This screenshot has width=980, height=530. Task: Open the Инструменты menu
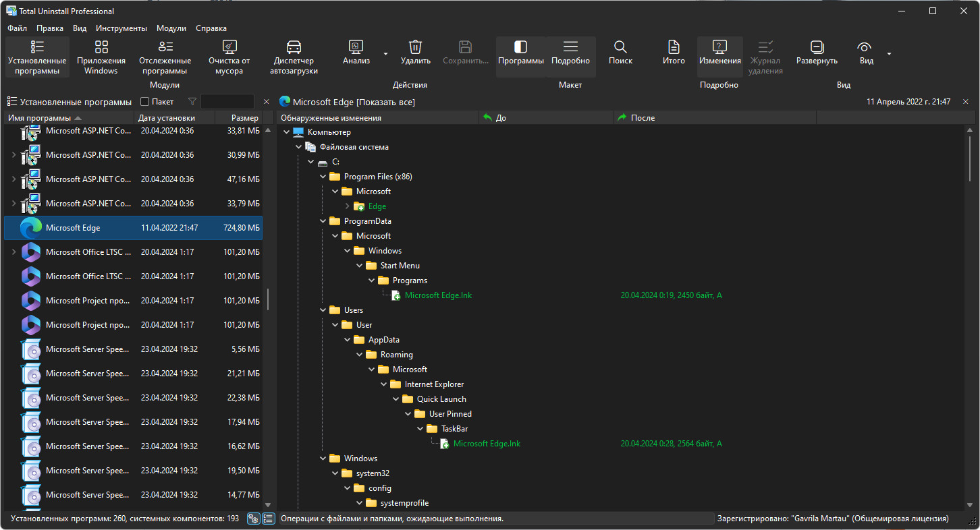[x=121, y=28]
